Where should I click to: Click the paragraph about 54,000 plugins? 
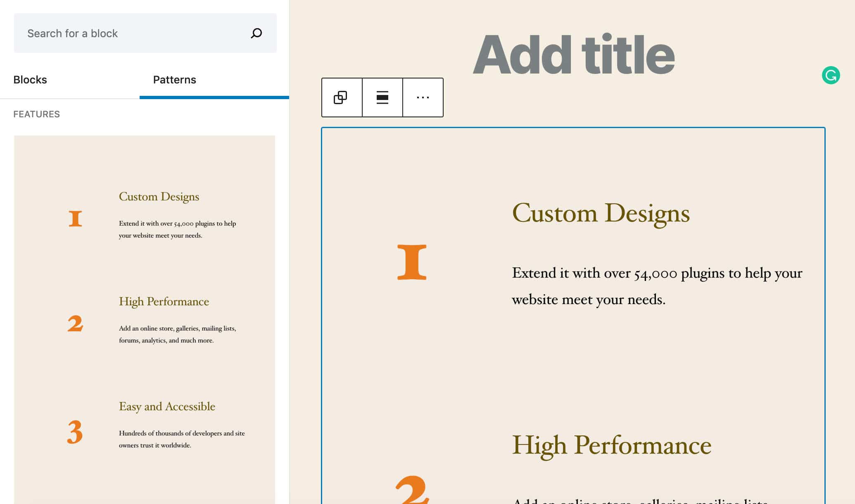pos(657,286)
